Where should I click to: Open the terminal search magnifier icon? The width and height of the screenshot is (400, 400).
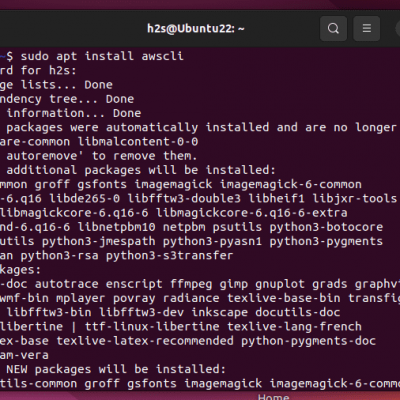click(x=333, y=28)
